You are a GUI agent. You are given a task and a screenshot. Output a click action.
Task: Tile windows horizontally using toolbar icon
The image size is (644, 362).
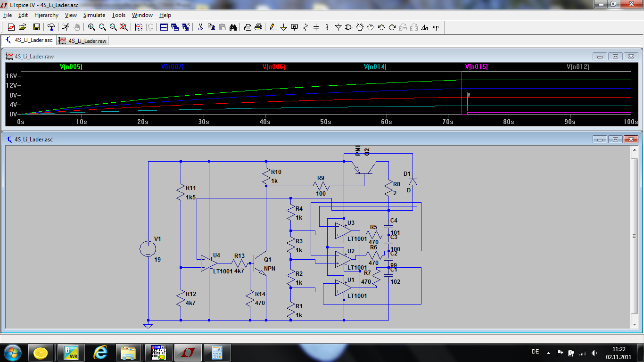point(164,27)
